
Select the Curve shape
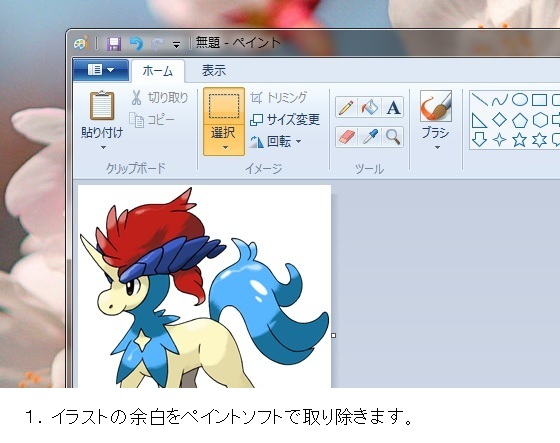point(499,100)
